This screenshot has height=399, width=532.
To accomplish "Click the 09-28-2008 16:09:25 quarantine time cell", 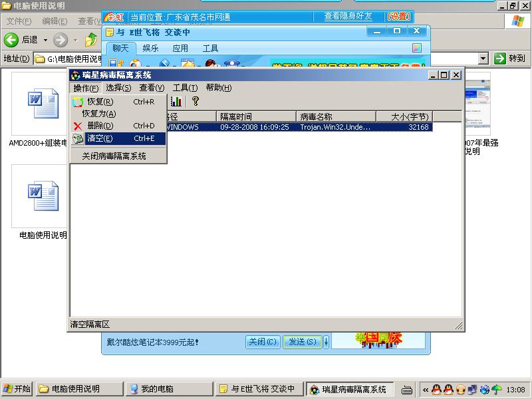I will click(255, 127).
